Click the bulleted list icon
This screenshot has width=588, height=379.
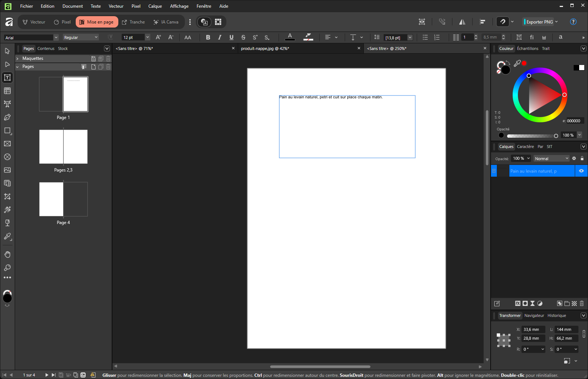(x=425, y=37)
